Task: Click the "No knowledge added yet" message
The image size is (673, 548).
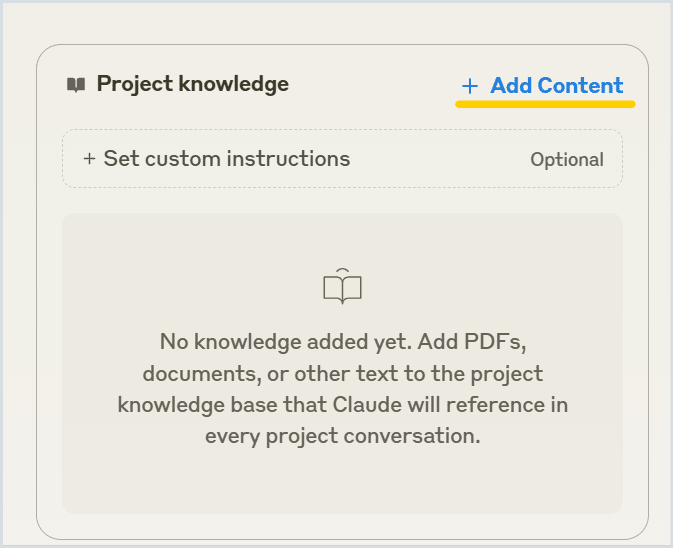Action: pyautogui.click(x=343, y=389)
